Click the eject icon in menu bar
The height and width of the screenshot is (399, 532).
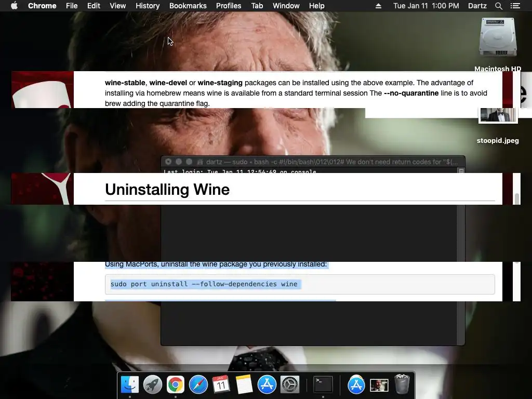pos(378,6)
